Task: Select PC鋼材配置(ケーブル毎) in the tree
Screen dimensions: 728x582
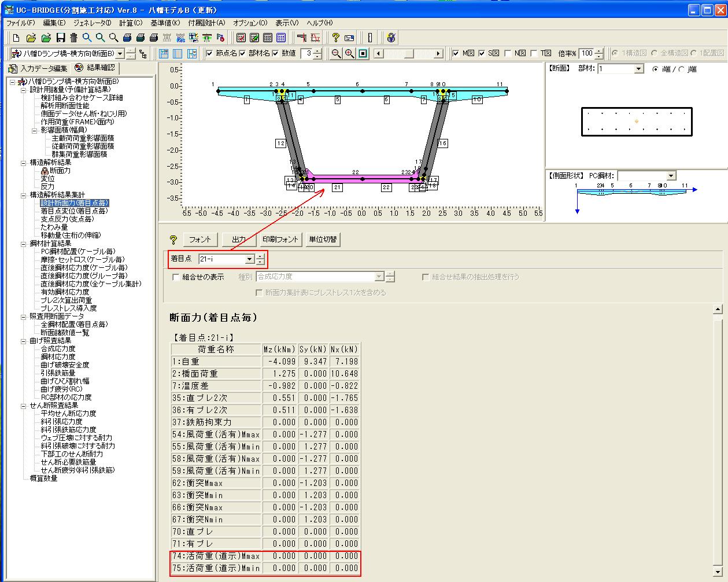Action: [x=79, y=252]
